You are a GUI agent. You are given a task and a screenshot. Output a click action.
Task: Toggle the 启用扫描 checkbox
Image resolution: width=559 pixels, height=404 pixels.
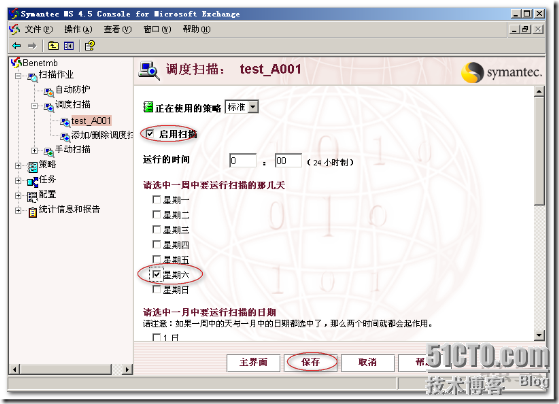[x=150, y=134]
